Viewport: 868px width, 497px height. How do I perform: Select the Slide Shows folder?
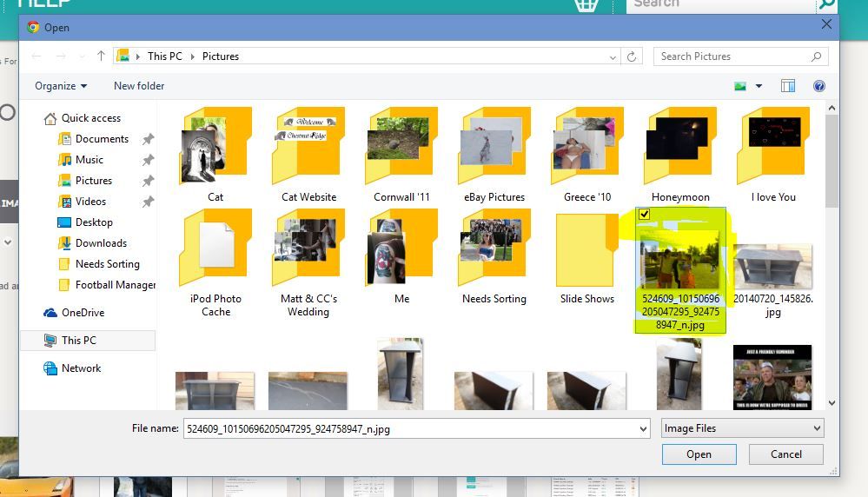[587, 257]
